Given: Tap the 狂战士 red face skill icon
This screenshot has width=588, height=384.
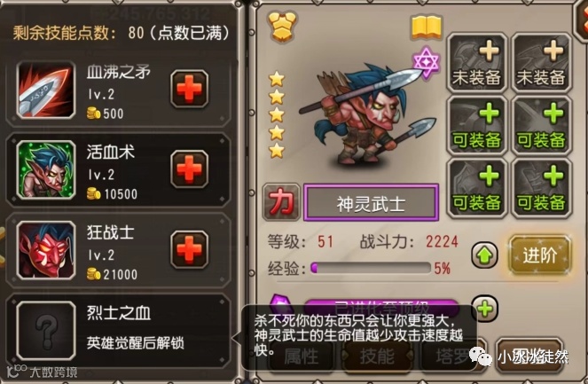Looking at the screenshot, I should coord(46,250).
